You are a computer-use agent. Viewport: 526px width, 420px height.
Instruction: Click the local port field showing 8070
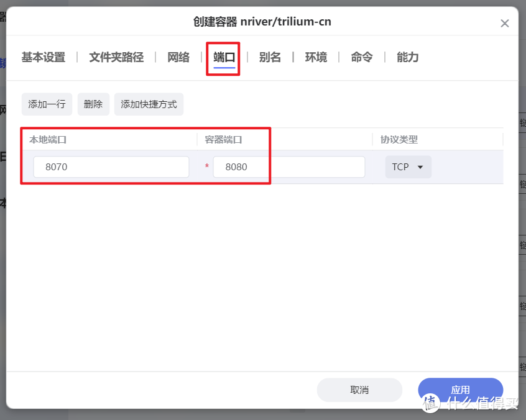(x=111, y=167)
